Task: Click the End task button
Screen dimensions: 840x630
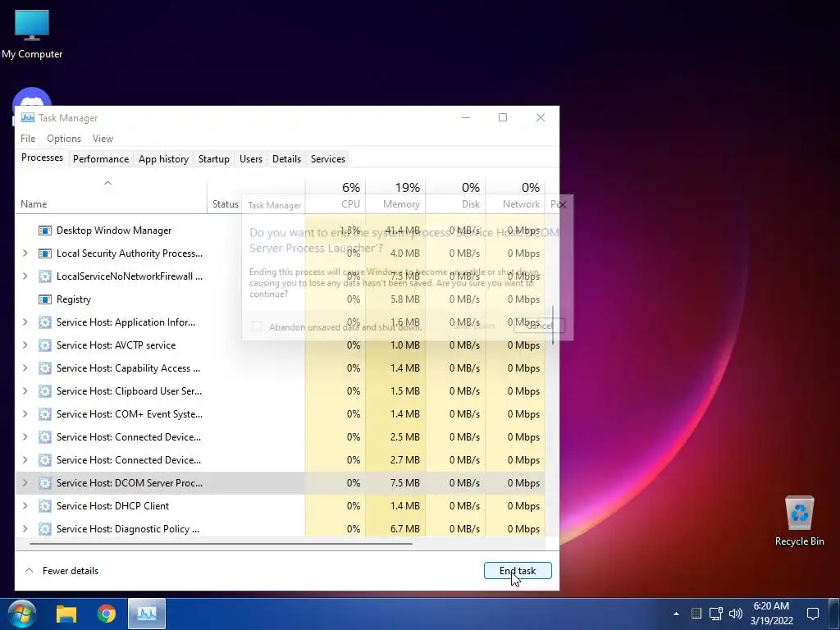Action: (x=518, y=571)
